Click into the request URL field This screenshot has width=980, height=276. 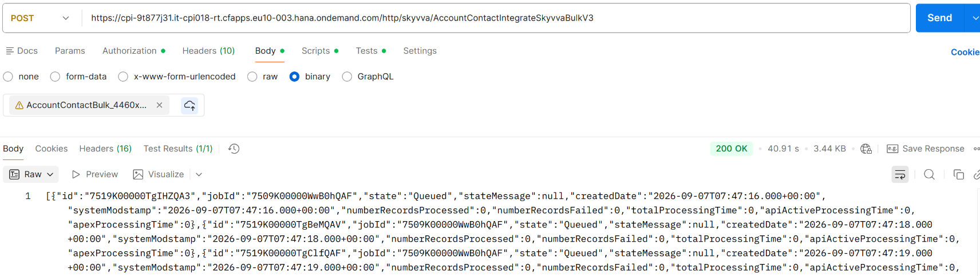(496, 18)
